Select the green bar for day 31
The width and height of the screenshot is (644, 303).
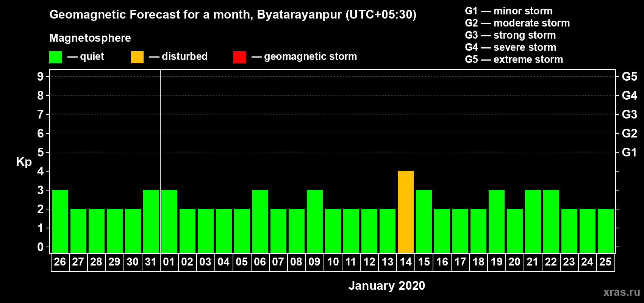151,221
